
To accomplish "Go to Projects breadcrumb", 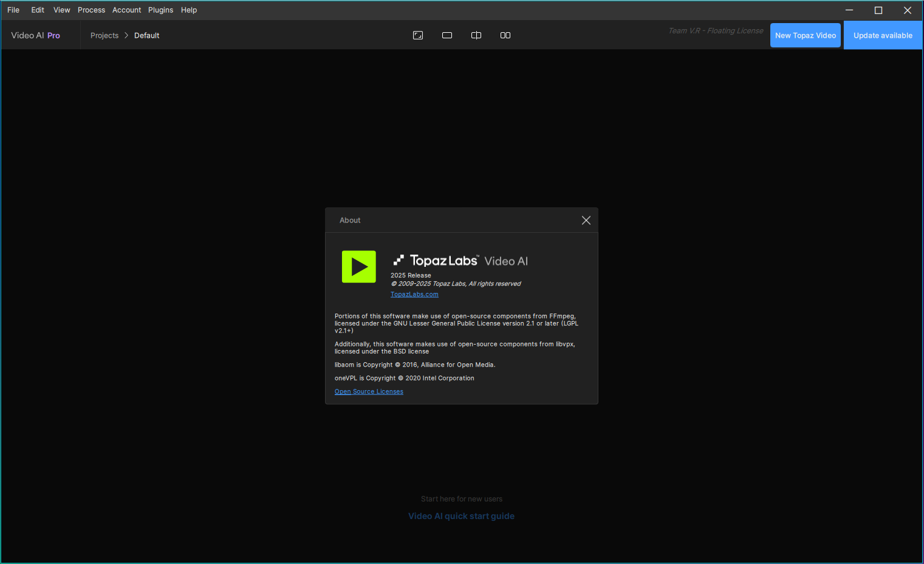I will pyautogui.click(x=104, y=35).
